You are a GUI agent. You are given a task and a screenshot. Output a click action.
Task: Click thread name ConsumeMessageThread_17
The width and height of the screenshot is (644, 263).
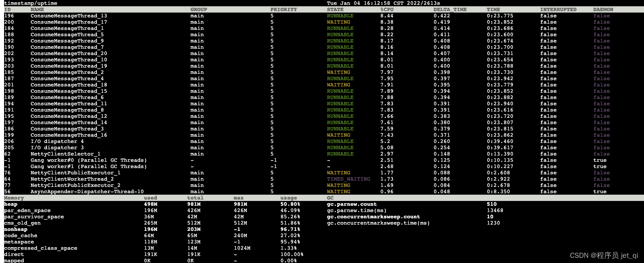click(x=69, y=22)
